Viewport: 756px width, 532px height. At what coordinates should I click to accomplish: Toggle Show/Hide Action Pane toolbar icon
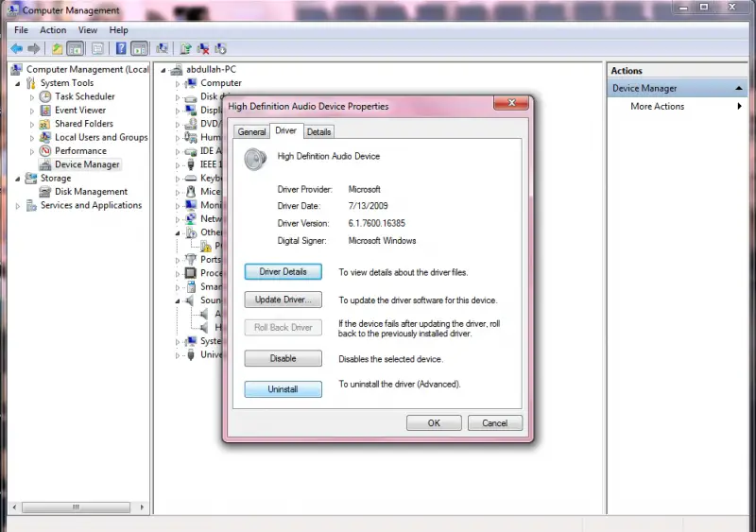(x=139, y=48)
